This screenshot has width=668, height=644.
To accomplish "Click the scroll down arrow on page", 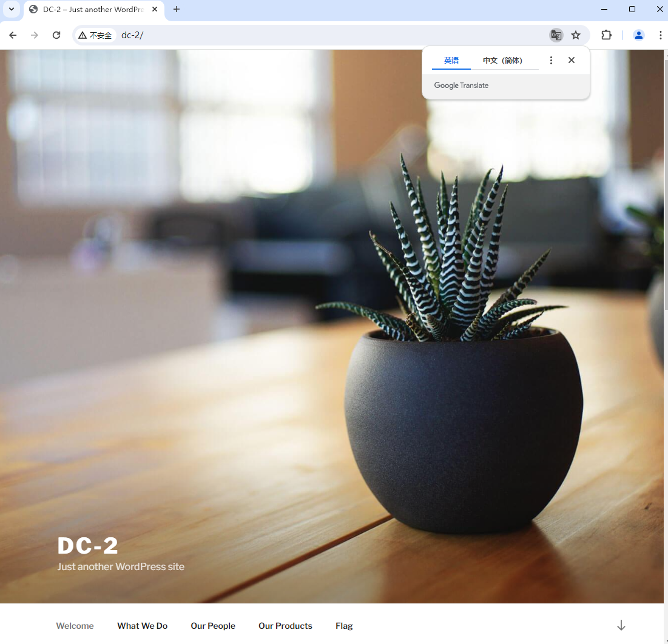I will point(621,625).
